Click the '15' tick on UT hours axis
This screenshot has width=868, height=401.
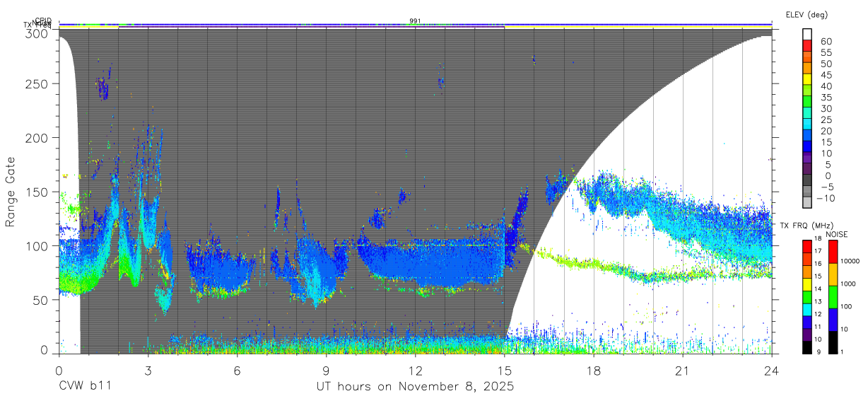(x=505, y=371)
